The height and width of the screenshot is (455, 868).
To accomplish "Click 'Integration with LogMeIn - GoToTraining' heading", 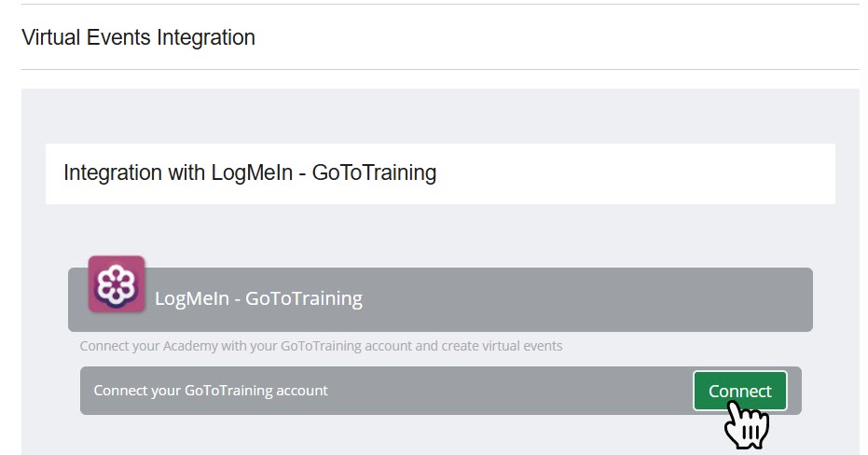I will click(x=250, y=172).
